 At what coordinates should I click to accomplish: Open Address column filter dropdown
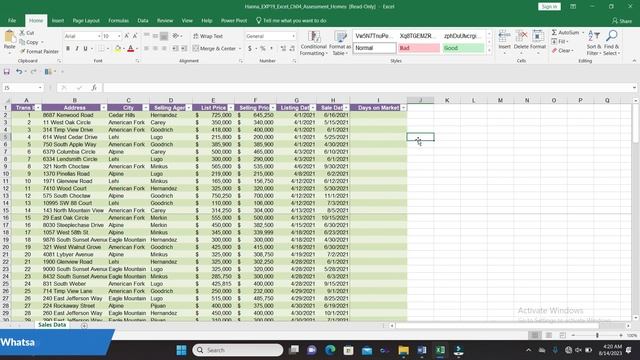click(x=104, y=108)
